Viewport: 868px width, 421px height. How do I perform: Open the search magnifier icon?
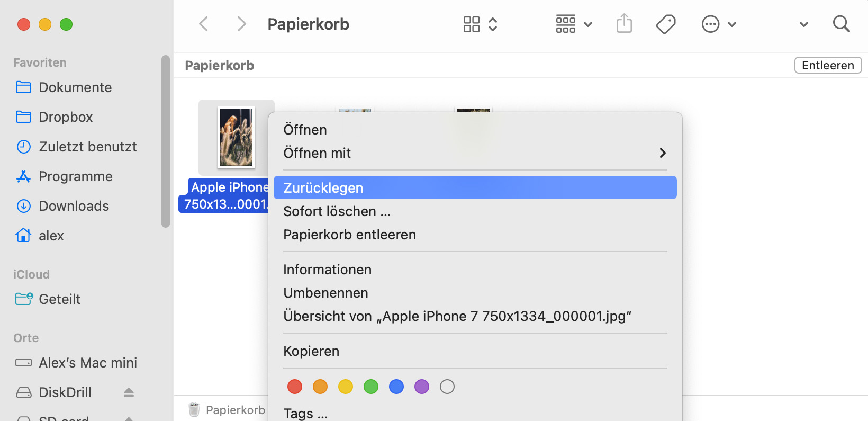[x=840, y=24]
